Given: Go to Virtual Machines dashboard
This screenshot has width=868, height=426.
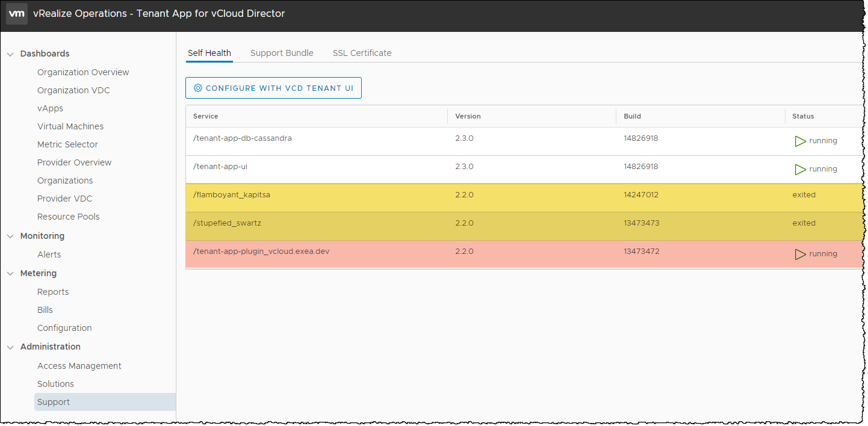Looking at the screenshot, I should point(70,126).
